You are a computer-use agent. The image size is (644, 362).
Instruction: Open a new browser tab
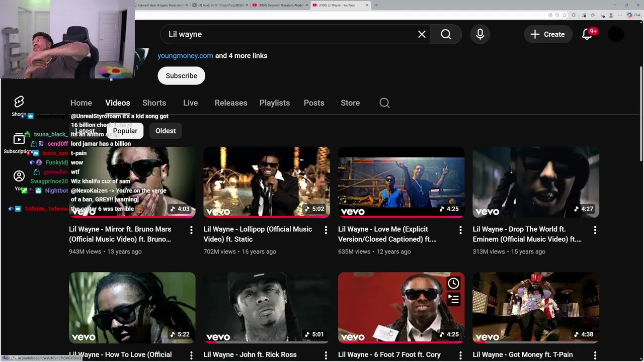pos(376,5)
